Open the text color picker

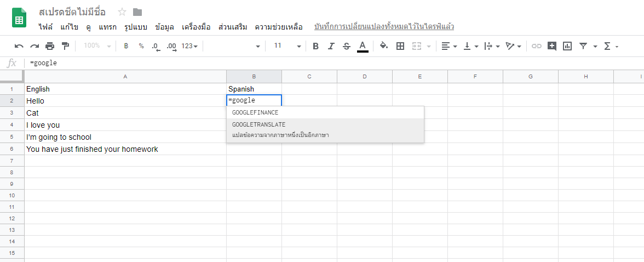click(x=363, y=46)
